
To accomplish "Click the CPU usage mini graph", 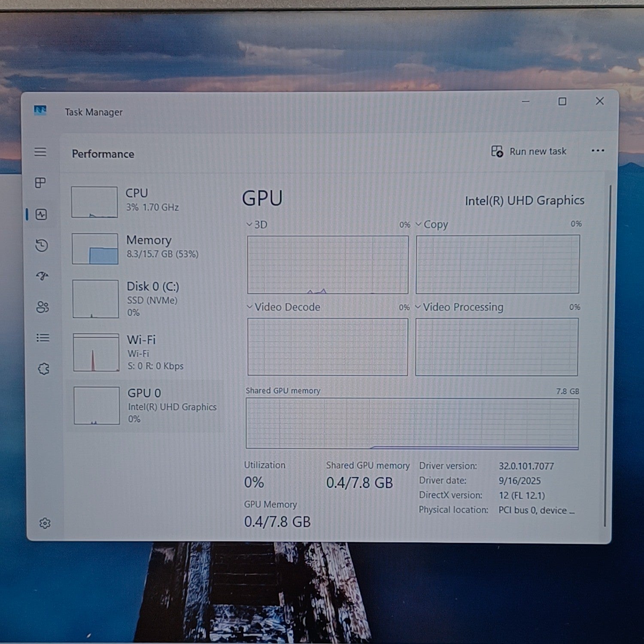I will coord(94,202).
